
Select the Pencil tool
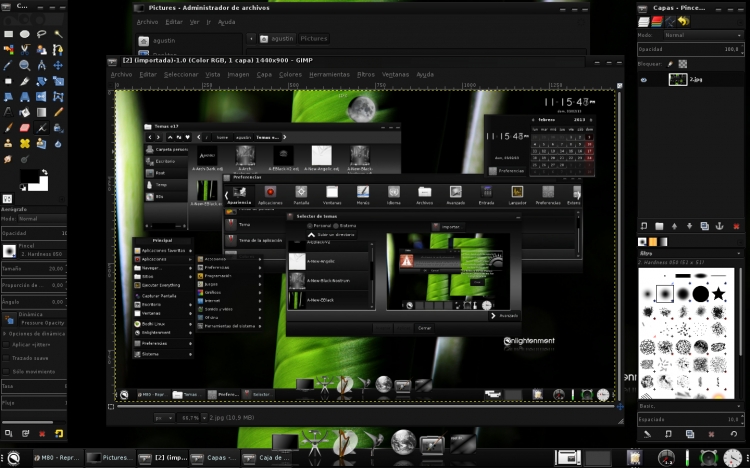[x=58, y=112]
